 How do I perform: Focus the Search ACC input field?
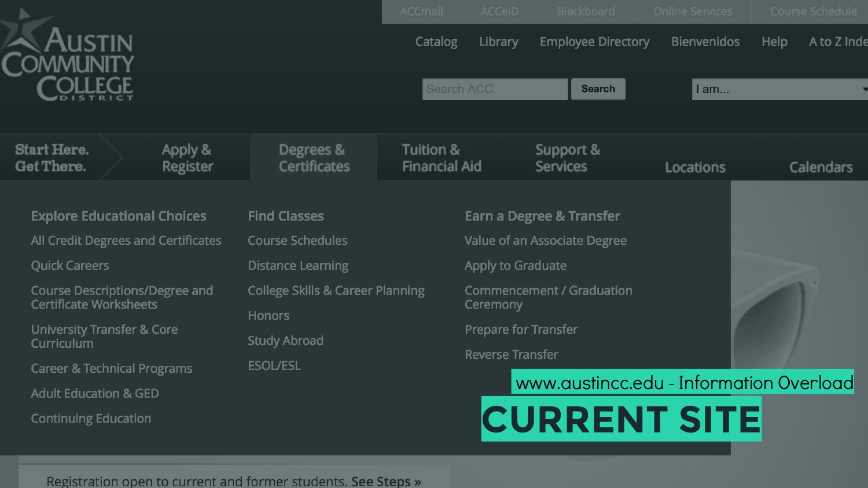495,89
